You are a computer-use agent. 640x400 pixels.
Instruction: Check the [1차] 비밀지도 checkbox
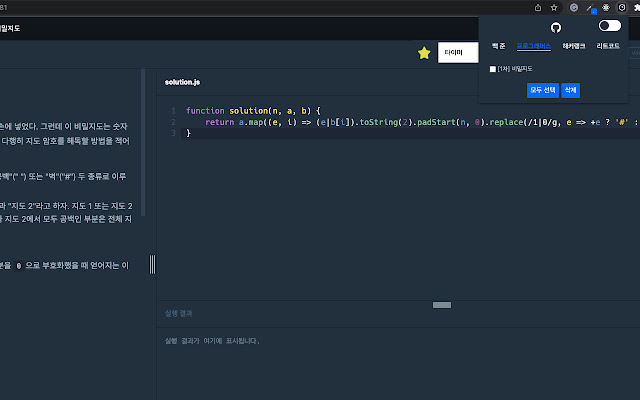[493, 69]
